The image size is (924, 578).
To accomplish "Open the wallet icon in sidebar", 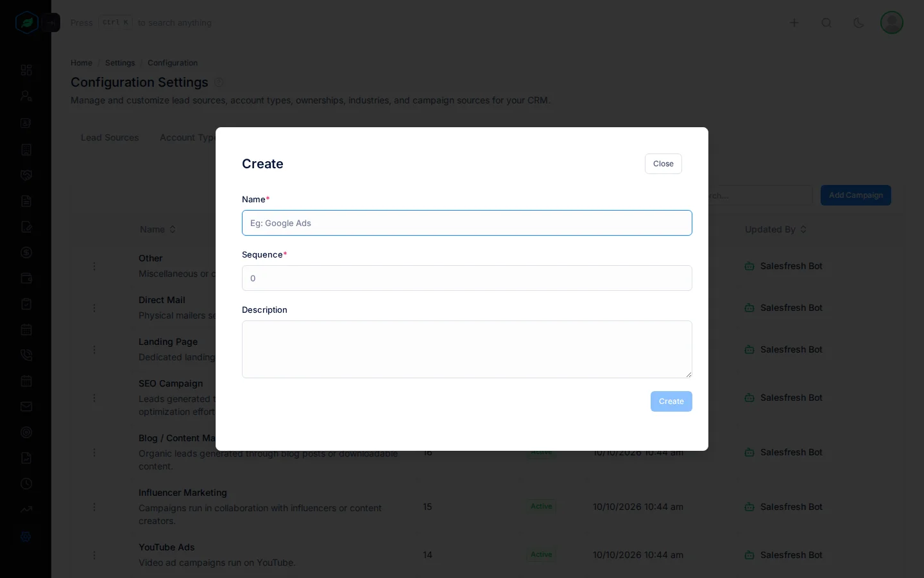I will pyautogui.click(x=26, y=278).
